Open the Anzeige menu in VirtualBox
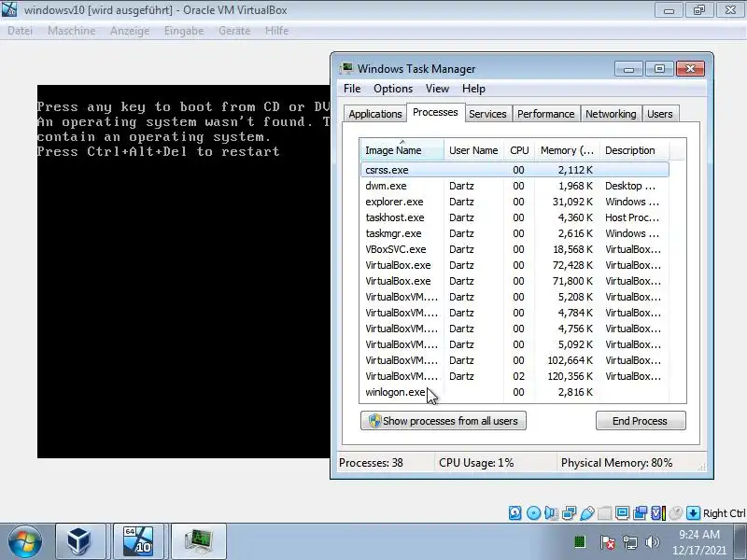Image resolution: width=747 pixels, height=560 pixels. [130, 31]
